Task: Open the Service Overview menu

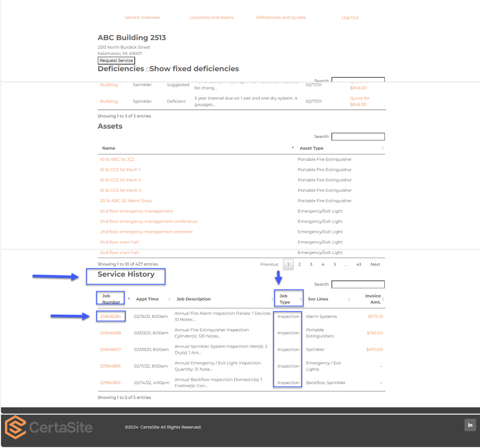Action: [x=142, y=17]
